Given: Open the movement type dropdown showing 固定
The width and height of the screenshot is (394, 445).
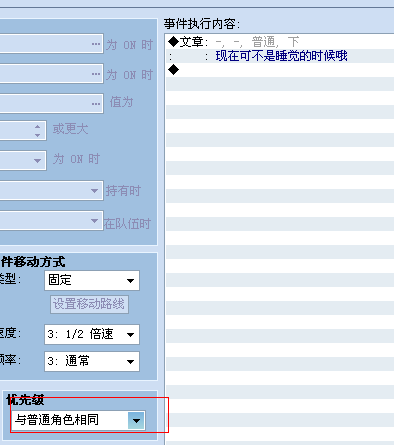Looking at the screenshot, I should [92, 280].
